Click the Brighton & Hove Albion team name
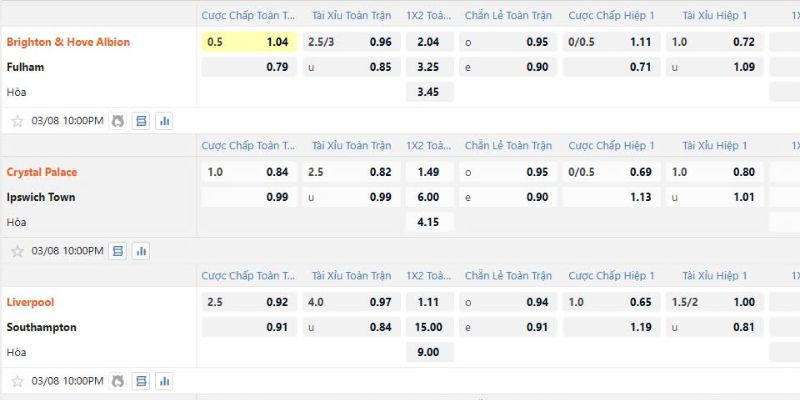Image resolution: width=800 pixels, height=400 pixels. (68, 42)
